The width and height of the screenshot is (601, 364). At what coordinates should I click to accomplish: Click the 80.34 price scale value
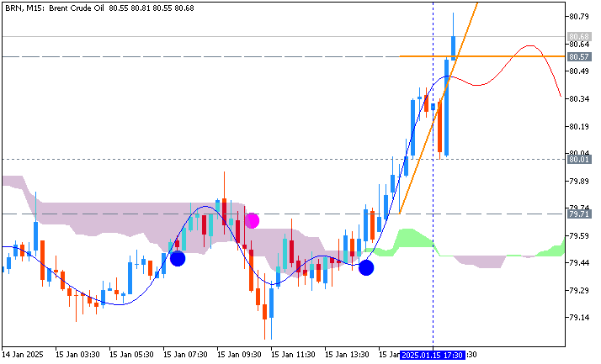579,98
